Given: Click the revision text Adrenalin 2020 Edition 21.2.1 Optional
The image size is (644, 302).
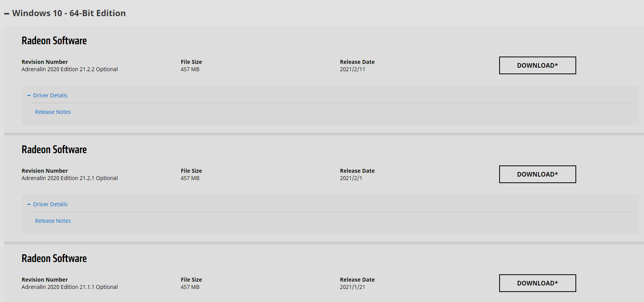Looking at the screenshot, I should coord(70,178).
